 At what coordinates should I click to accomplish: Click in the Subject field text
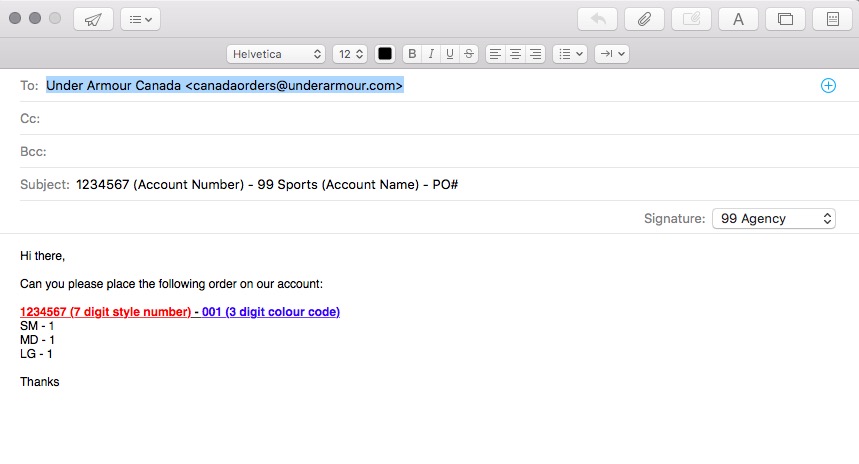[267, 185]
